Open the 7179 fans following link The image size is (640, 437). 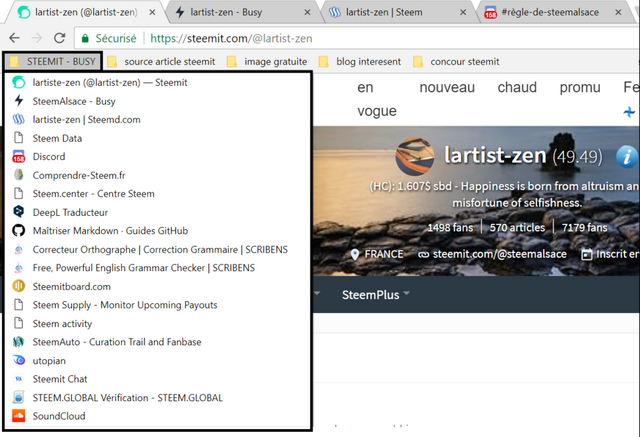(x=584, y=228)
